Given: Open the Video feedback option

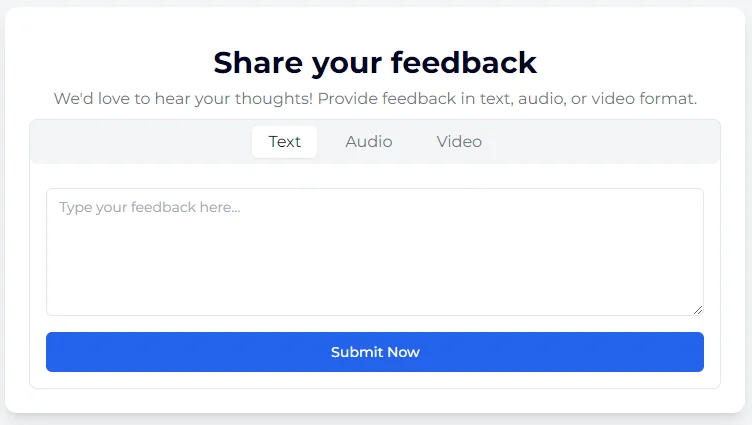Looking at the screenshot, I should pyautogui.click(x=459, y=142).
